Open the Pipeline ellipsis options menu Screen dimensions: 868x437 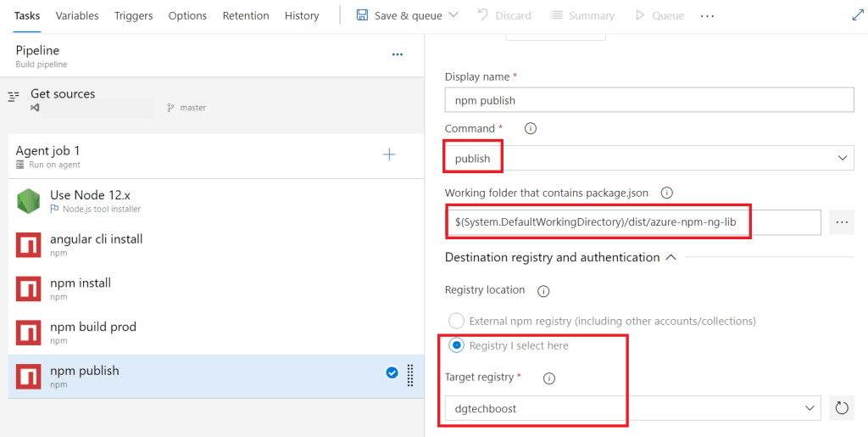click(x=397, y=55)
